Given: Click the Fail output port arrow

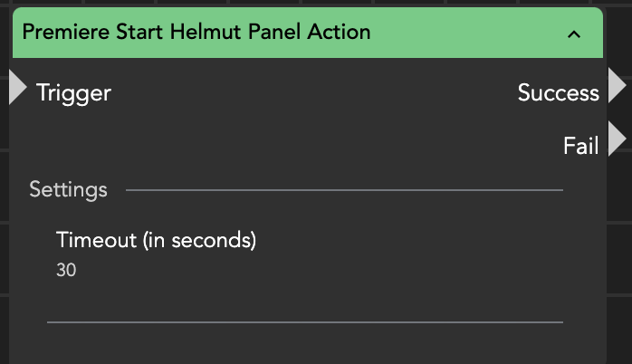Looking at the screenshot, I should [617, 140].
